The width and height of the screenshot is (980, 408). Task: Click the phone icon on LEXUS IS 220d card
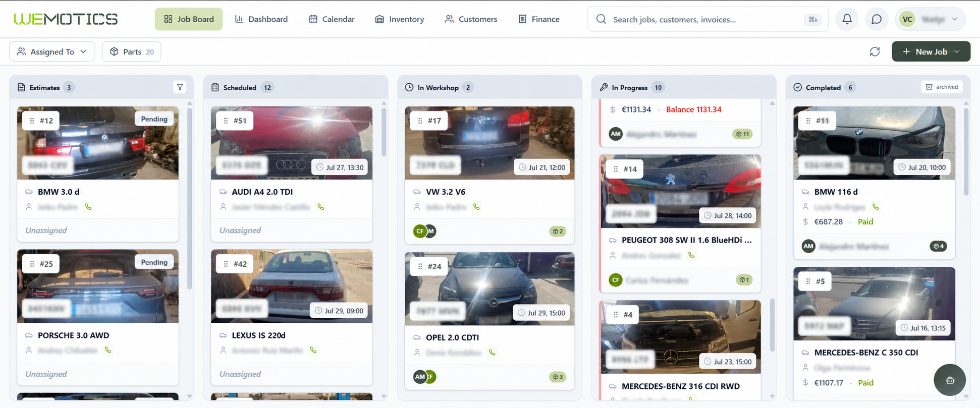313,350
